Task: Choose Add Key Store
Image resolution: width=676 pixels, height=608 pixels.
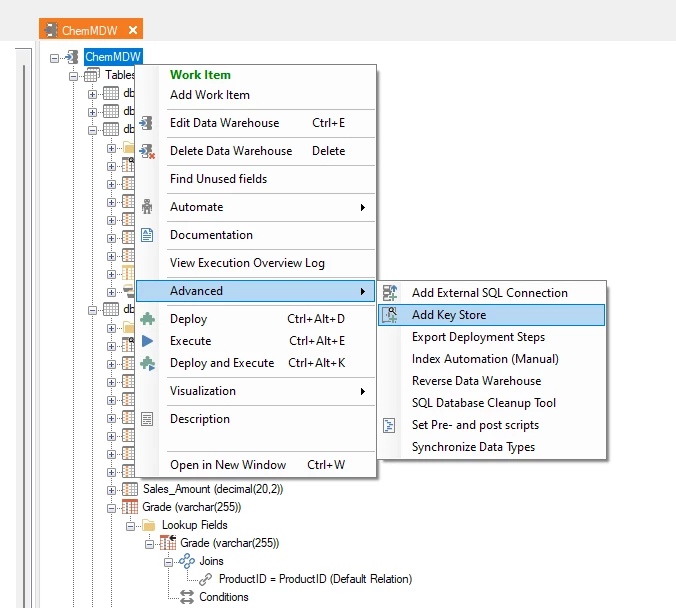Action: pos(491,315)
